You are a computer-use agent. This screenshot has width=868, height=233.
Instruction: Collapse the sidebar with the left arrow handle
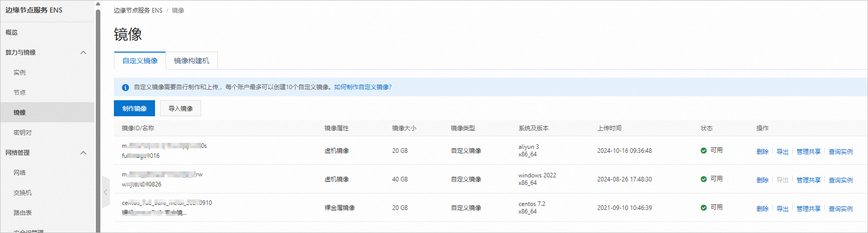tap(105, 192)
